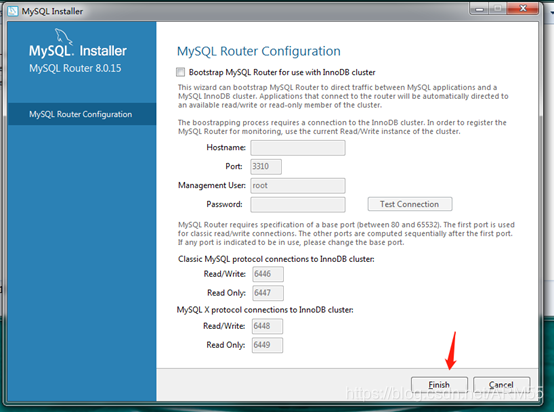The height and width of the screenshot is (412, 554).
Task: Focus the Port field showing 3310
Action: click(266, 166)
